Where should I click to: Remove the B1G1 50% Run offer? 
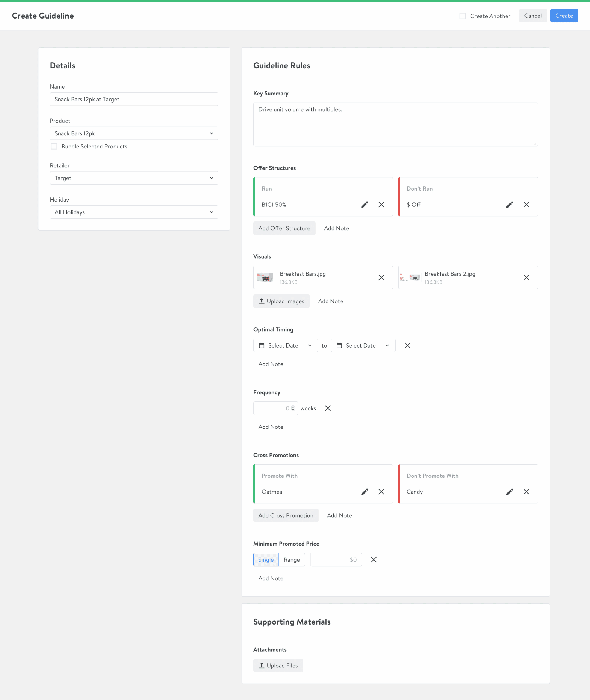(381, 205)
